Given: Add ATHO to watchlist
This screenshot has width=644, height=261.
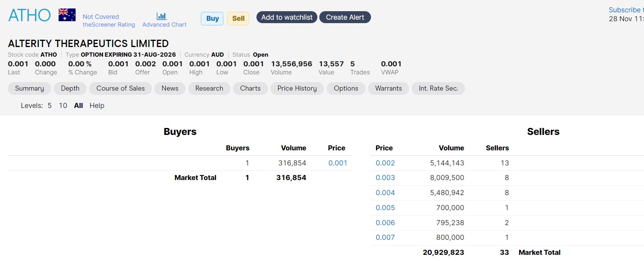Looking at the screenshot, I should coord(287,17).
